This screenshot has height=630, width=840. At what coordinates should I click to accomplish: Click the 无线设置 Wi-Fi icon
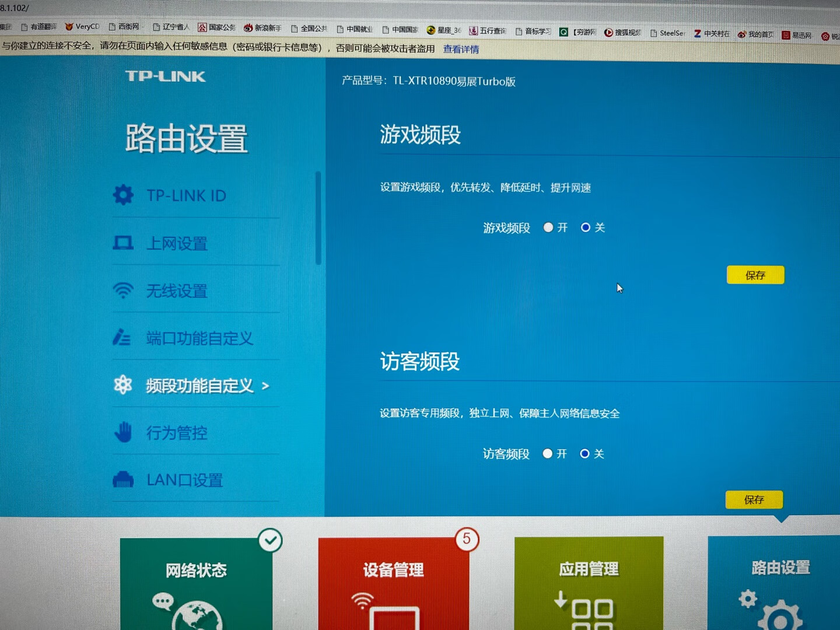(x=123, y=290)
